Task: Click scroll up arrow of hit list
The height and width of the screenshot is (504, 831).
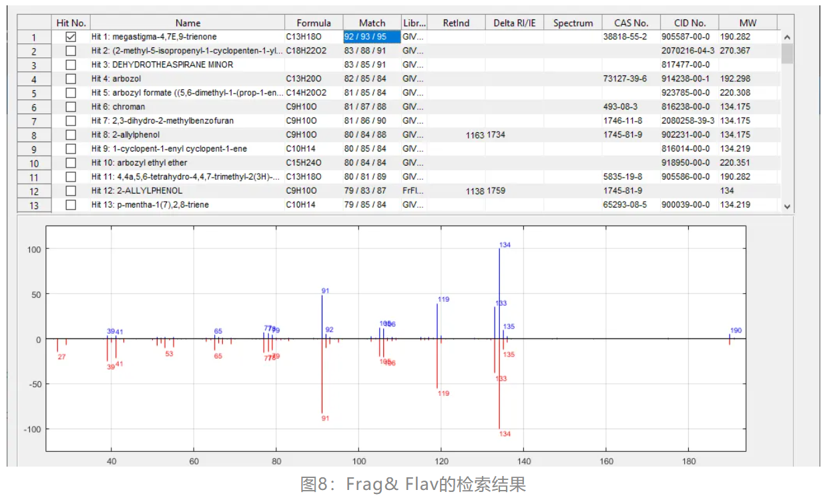Action: click(786, 37)
